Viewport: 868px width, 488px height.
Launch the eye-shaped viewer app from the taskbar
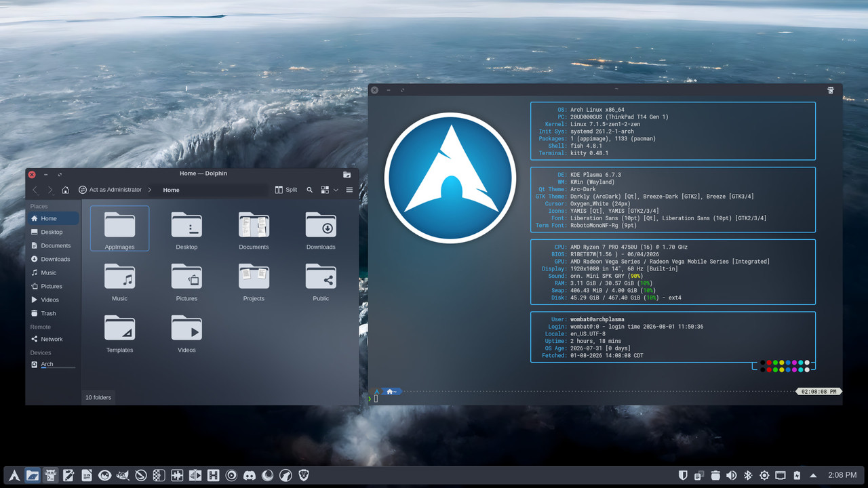point(104,476)
